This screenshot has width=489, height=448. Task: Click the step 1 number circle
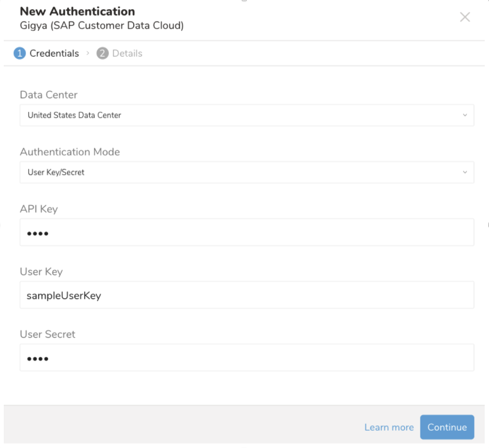tap(20, 53)
